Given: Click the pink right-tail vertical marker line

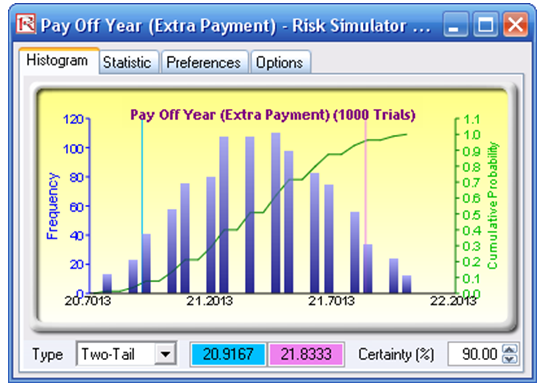Looking at the screenshot, I should [x=365, y=183].
